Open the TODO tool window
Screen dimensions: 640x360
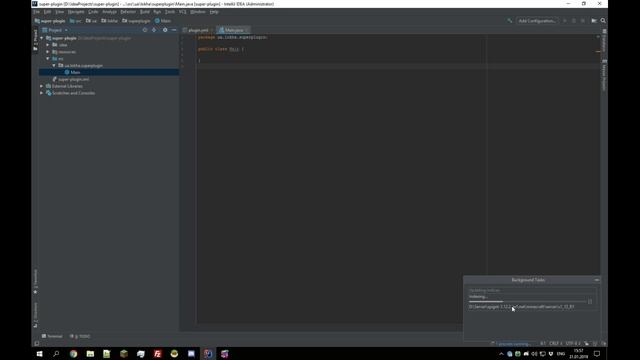point(80,336)
